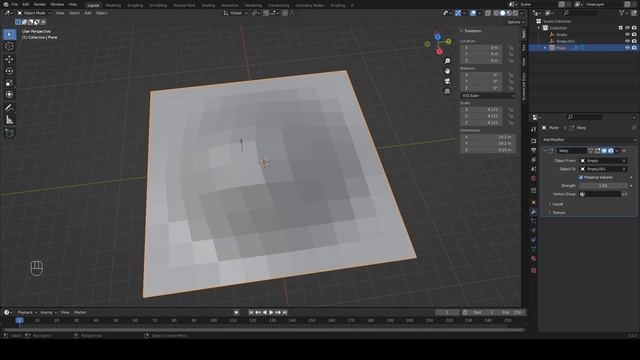
Task: Open the Object Mode dropdown
Action: [34, 13]
